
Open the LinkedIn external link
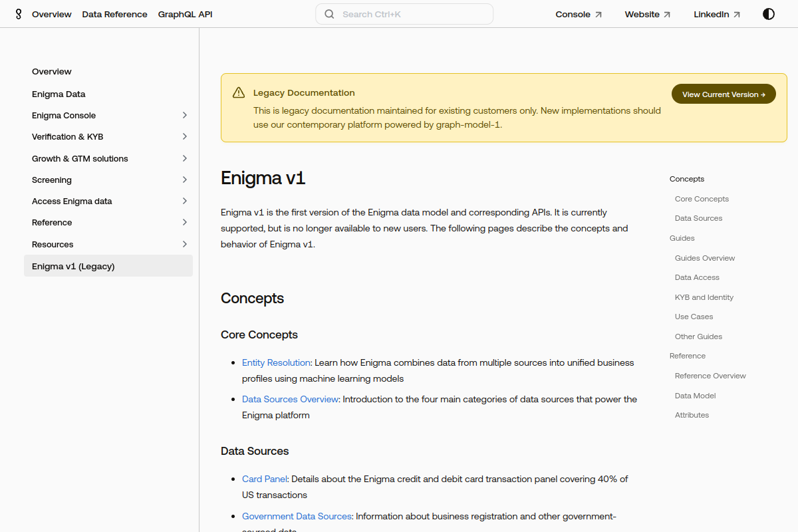click(717, 14)
